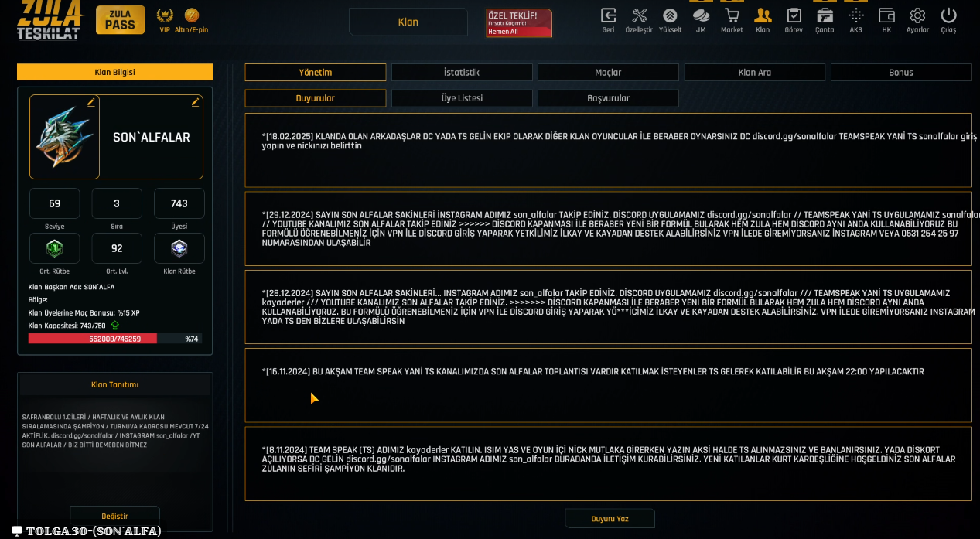Open the Ayarlar settings gear
Viewport: 980px width, 539px height.
pos(917,16)
